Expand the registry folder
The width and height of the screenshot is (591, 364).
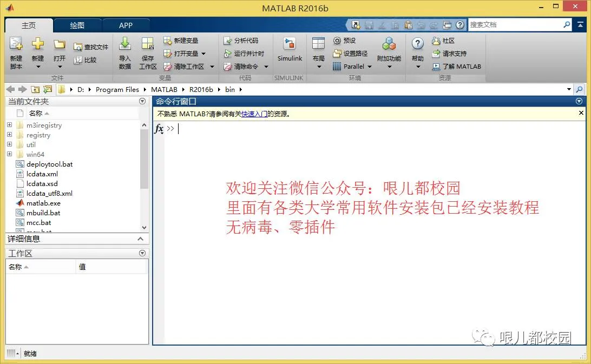click(x=9, y=135)
